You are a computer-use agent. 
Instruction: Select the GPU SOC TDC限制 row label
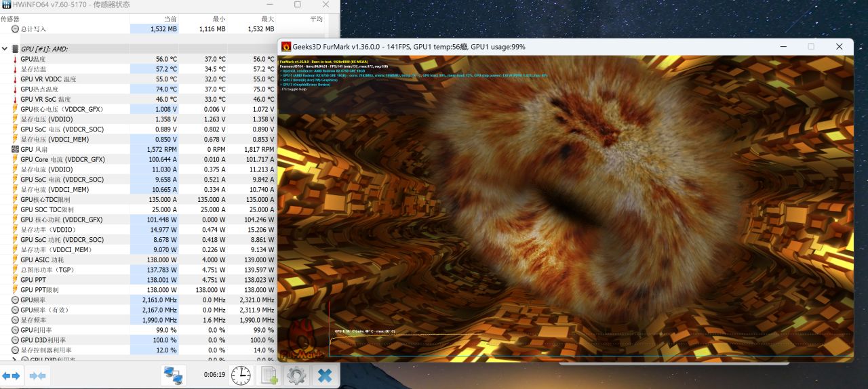tap(47, 209)
